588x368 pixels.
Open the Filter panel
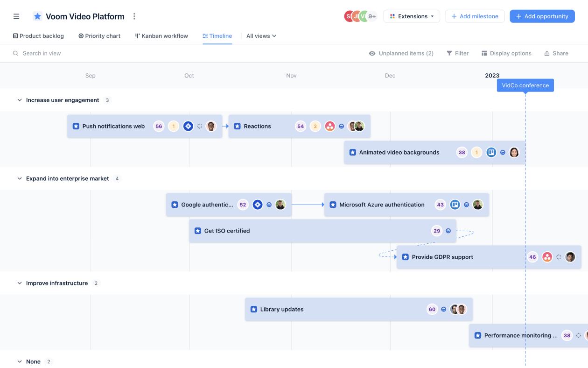[457, 53]
